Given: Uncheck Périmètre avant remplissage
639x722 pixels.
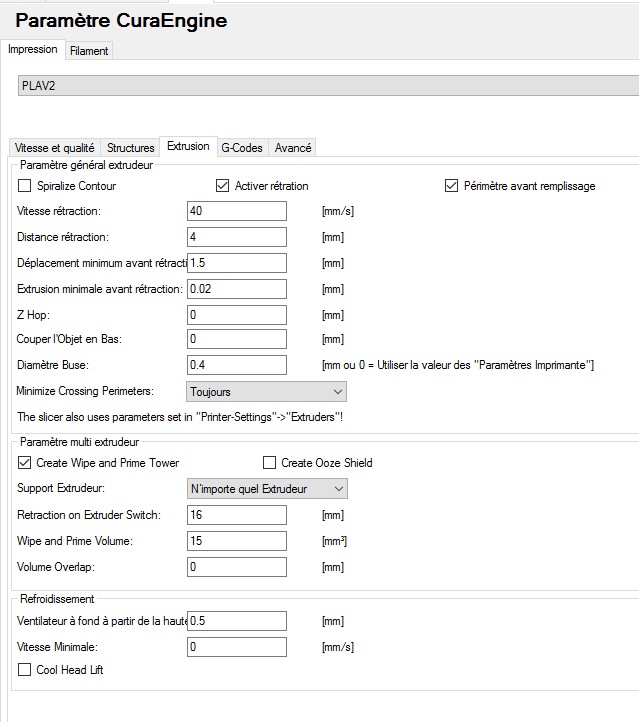Looking at the screenshot, I should 453,186.
